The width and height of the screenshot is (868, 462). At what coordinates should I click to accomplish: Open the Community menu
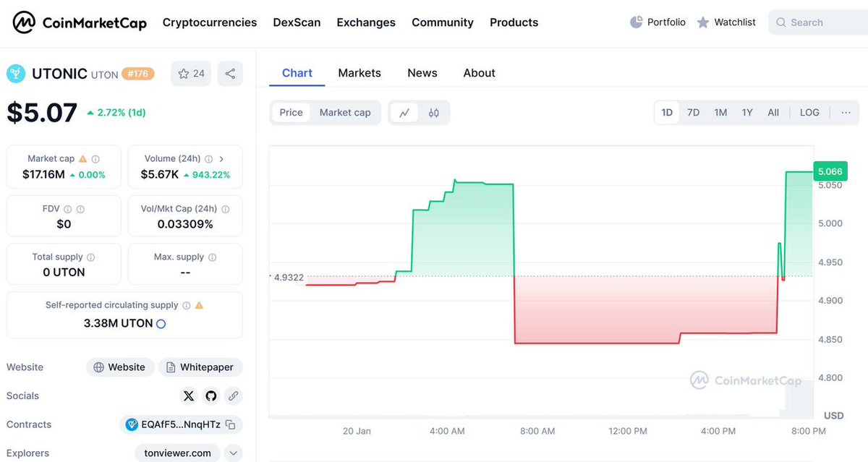pos(443,22)
